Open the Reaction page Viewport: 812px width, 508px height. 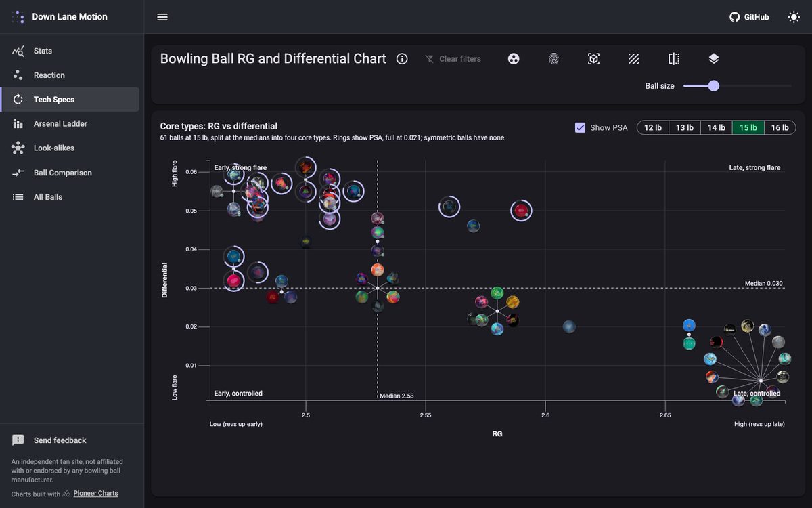(70, 75)
